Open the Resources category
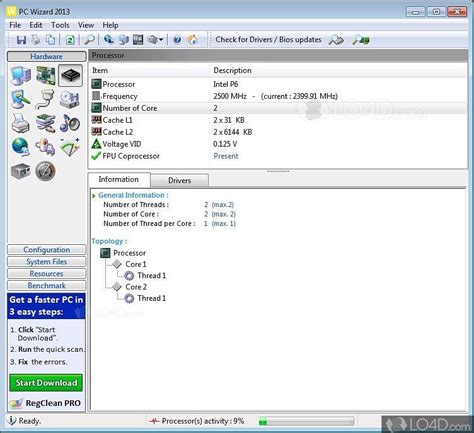Viewport: 474px width, 433px height. (x=46, y=274)
